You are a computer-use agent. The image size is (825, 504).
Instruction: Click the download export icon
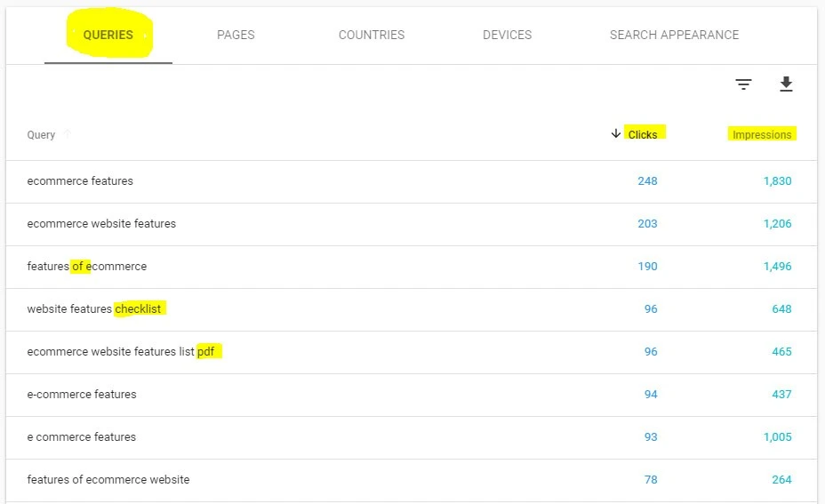click(x=786, y=84)
